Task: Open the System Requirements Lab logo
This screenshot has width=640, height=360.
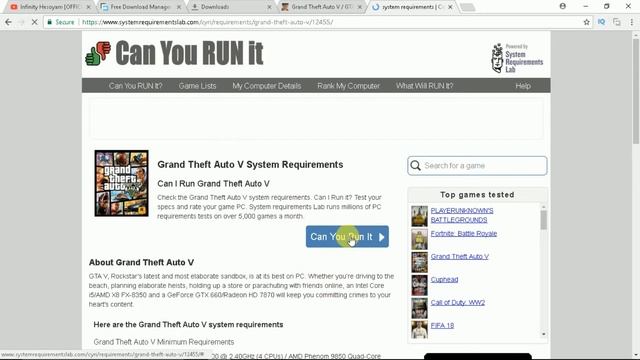Action: tap(517, 58)
